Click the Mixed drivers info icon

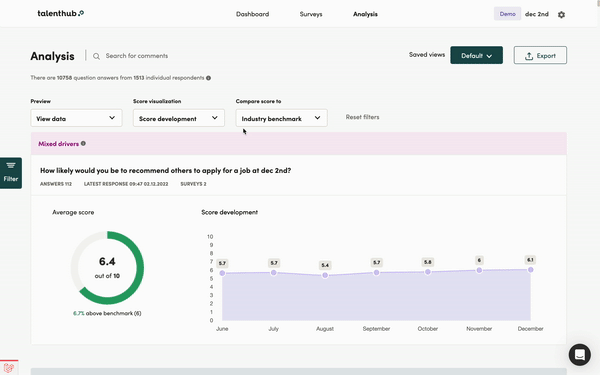pos(83,143)
